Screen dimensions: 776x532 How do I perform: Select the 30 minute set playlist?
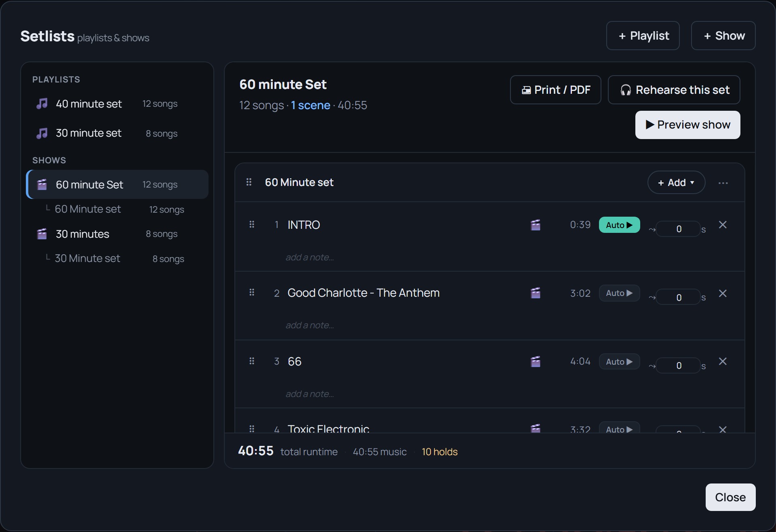117,133
